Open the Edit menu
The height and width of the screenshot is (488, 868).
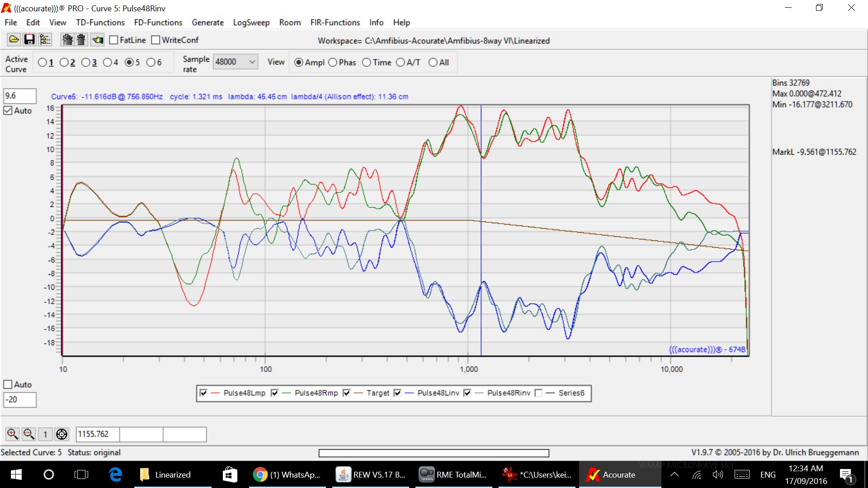click(x=33, y=23)
